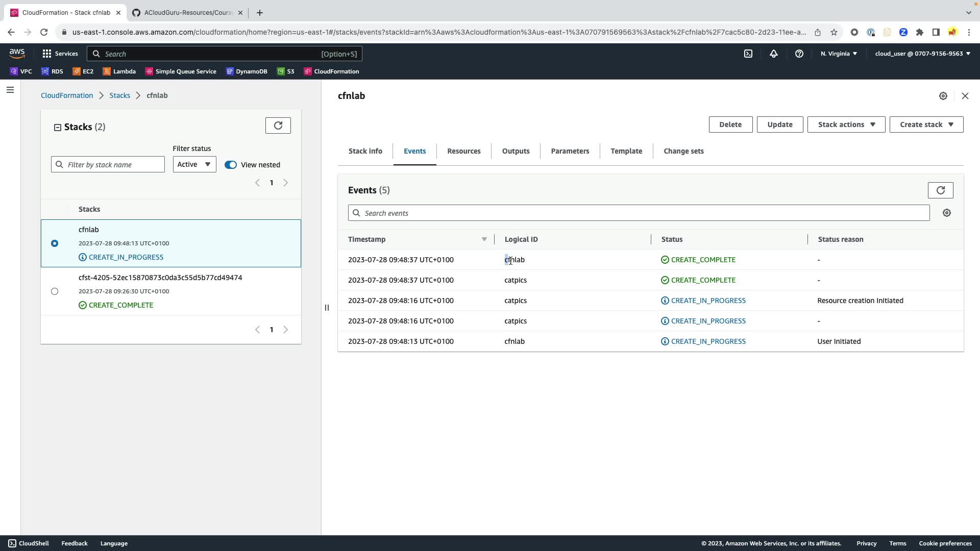Select the cfnlab stack radio button
This screenshot has width=980, height=551.
pyautogui.click(x=55, y=243)
